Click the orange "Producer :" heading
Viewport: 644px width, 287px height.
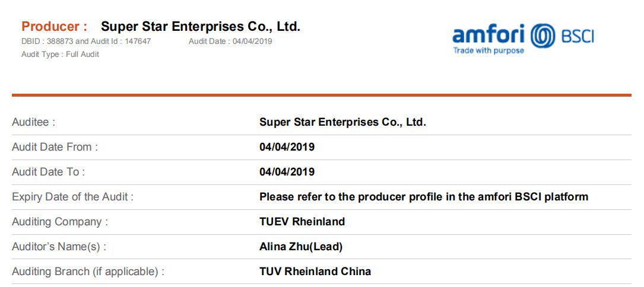coord(55,26)
